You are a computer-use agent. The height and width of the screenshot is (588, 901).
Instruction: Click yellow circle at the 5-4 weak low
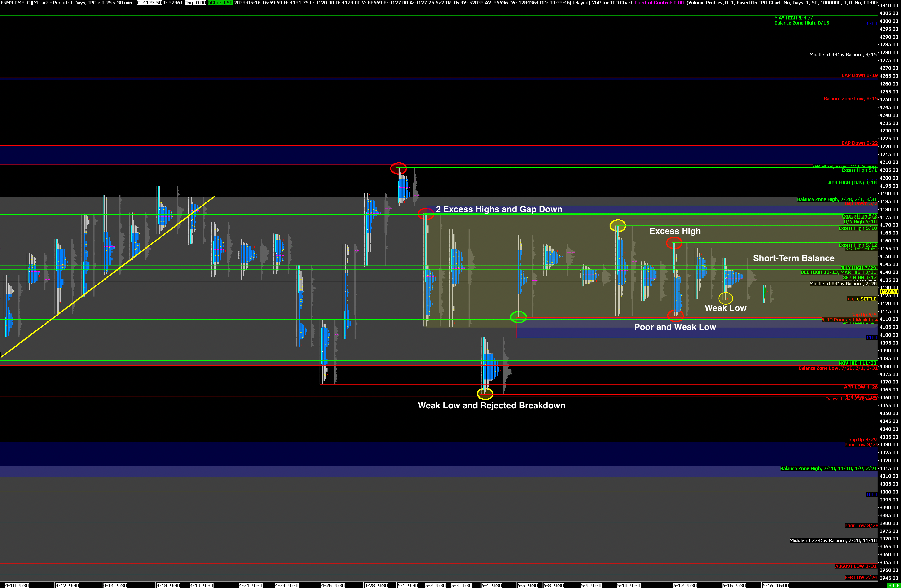click(485, 394)
